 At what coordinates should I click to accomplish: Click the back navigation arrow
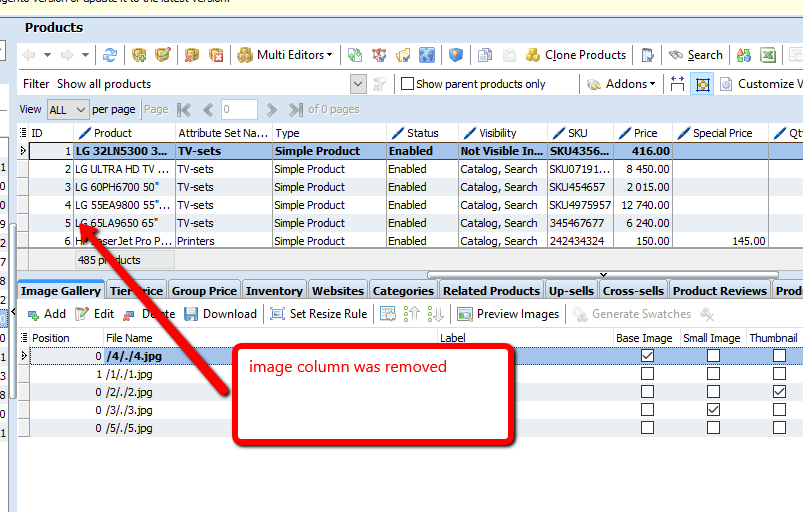tap(29, 55)
